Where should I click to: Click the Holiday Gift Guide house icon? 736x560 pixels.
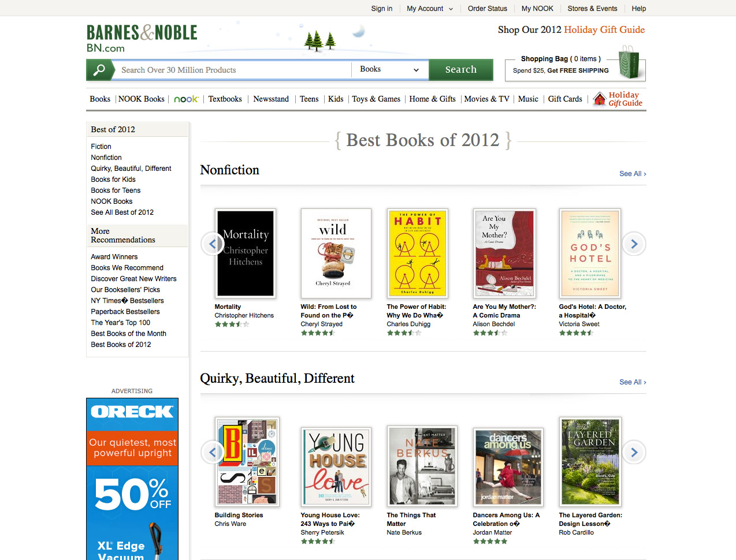pyautogui.click(x=600, y=99)
